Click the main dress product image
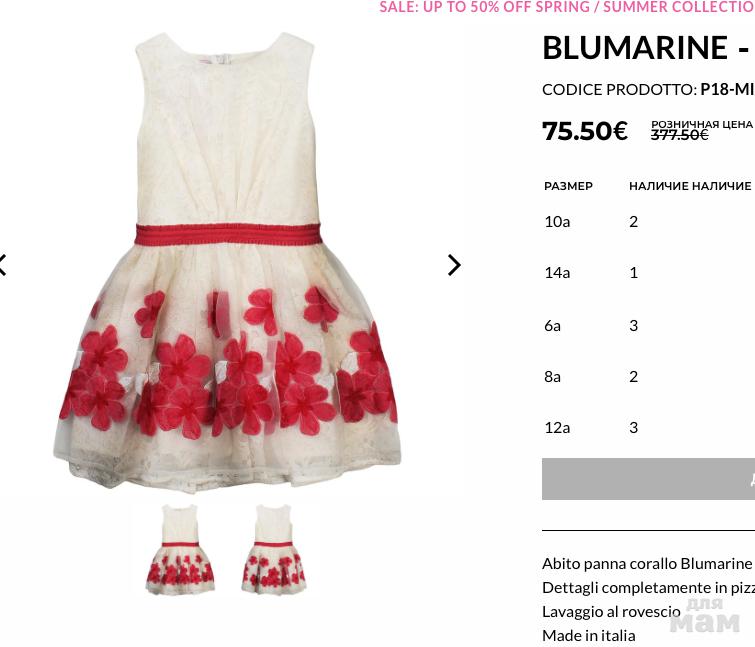 [x=227, y=262]
